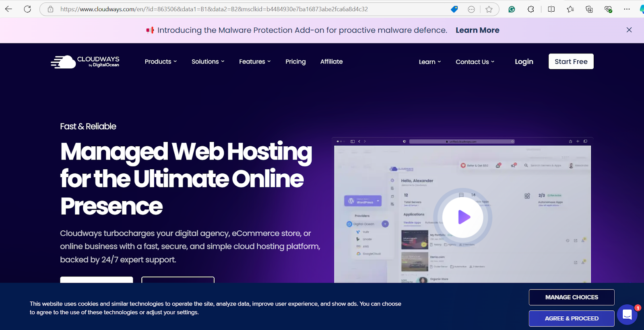Click the Cloudways by DigitalOcean logo
Viewport: 644px width, 330px height.
[x=85, y=61]
